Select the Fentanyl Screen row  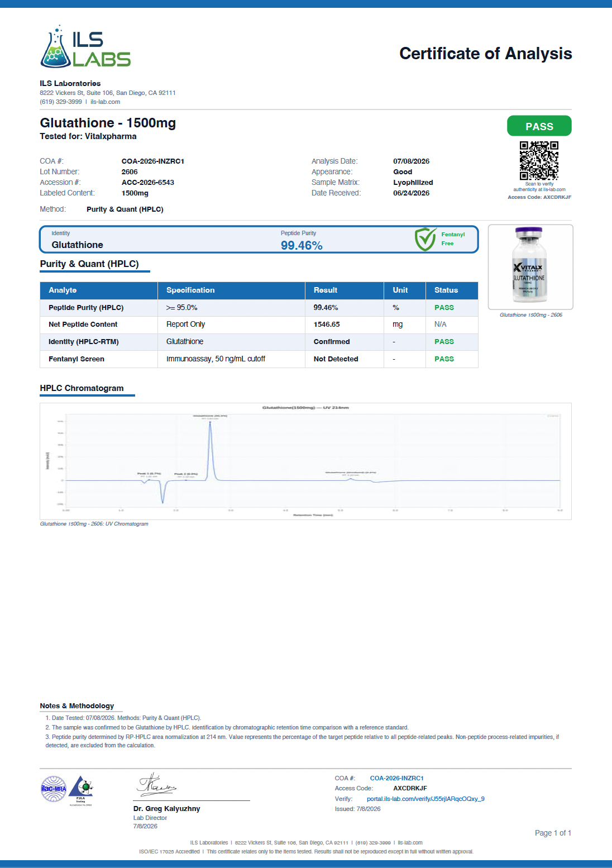(259, 359)
